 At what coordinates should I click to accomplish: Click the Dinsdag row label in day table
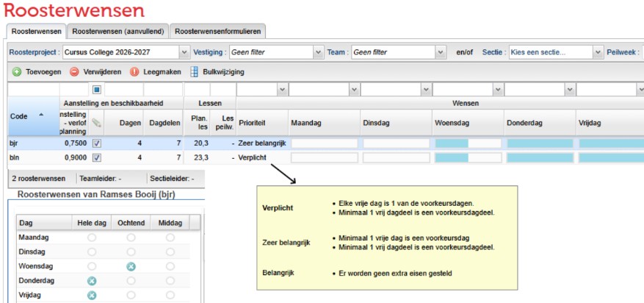32,252
